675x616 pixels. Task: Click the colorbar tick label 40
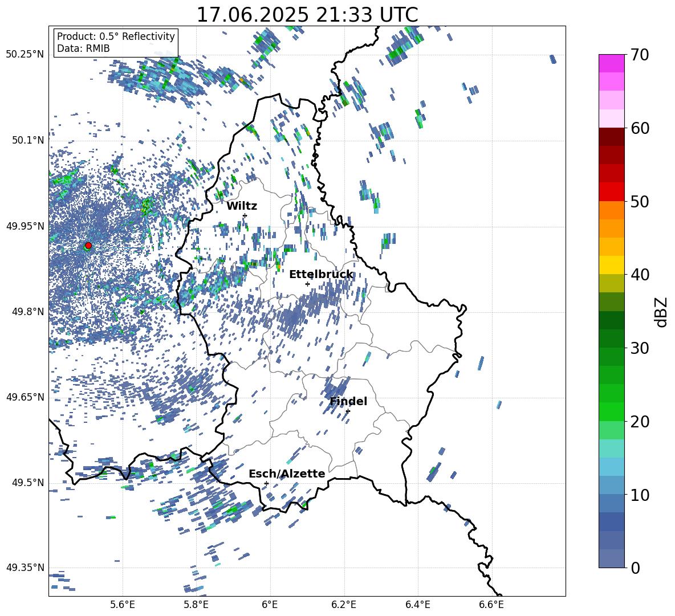640,275
